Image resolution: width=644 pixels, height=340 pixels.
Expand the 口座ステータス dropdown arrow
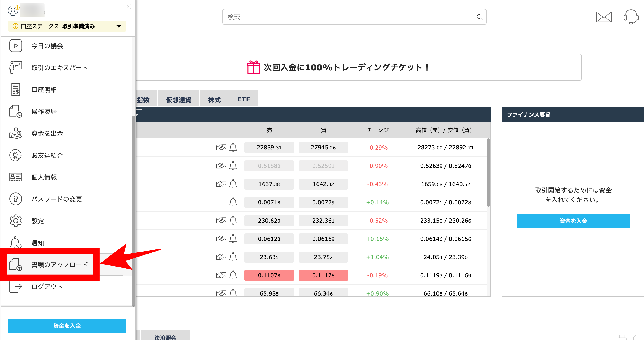tap(119, 26)
